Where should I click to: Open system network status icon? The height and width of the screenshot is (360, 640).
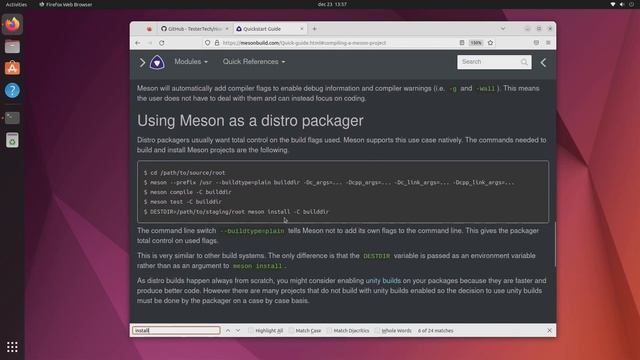[x=613, y=4]
